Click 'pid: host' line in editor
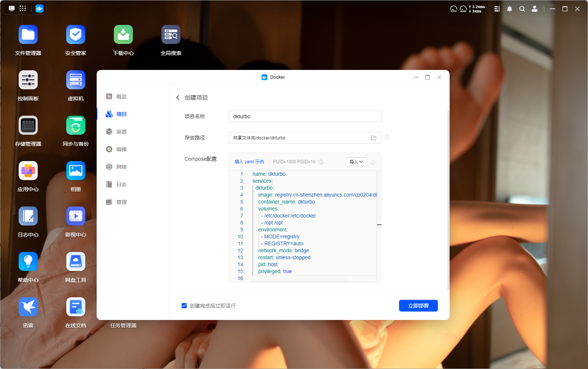Viewport: 588px width, 369px height. [268, 264]
